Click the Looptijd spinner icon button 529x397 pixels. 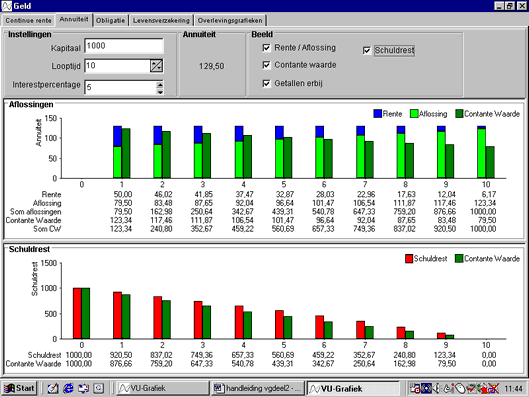(x=157, y=66)
